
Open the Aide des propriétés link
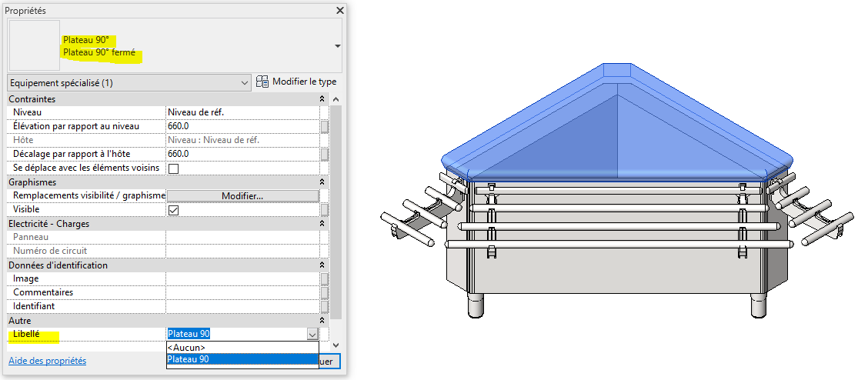47,361
